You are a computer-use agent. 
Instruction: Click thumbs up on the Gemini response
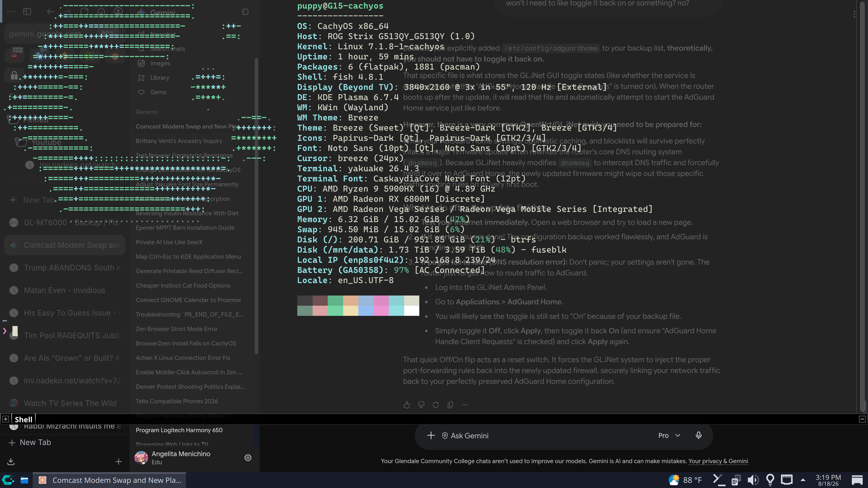click(x=407, y=404)
